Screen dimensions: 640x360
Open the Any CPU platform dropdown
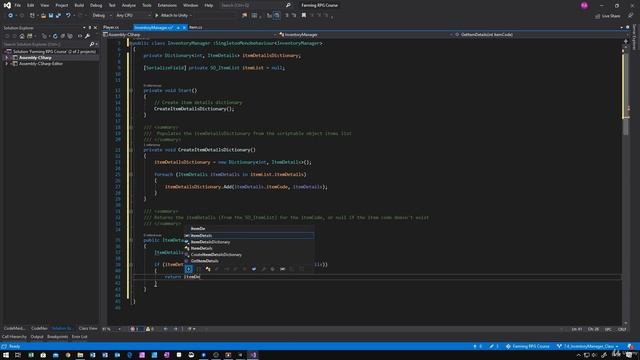[133, 16]
